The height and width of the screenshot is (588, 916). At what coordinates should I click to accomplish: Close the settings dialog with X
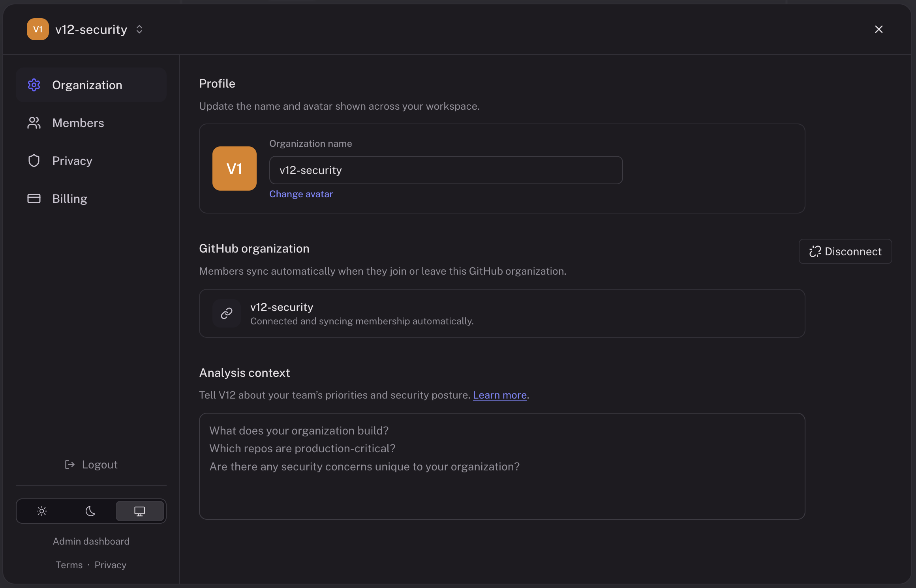tap(879, 29)
